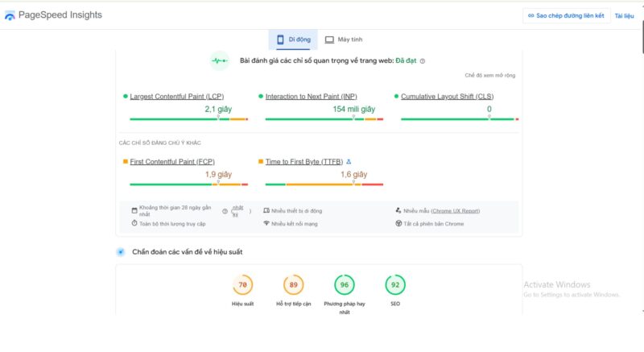Screen dimensions: 644x352
Task: Click the blue diagnose performance icon
Action: pos(121,252)
